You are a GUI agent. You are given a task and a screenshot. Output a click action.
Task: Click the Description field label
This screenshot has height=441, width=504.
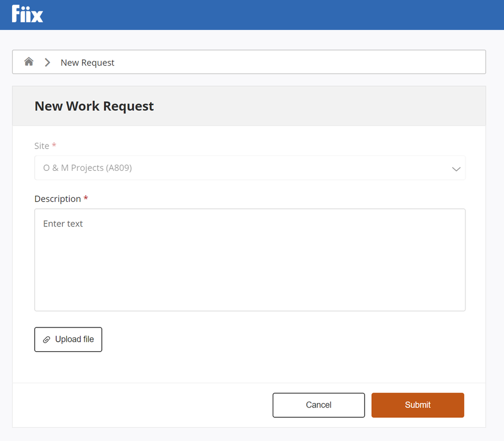pyautogui.click(x=57, y=199)
